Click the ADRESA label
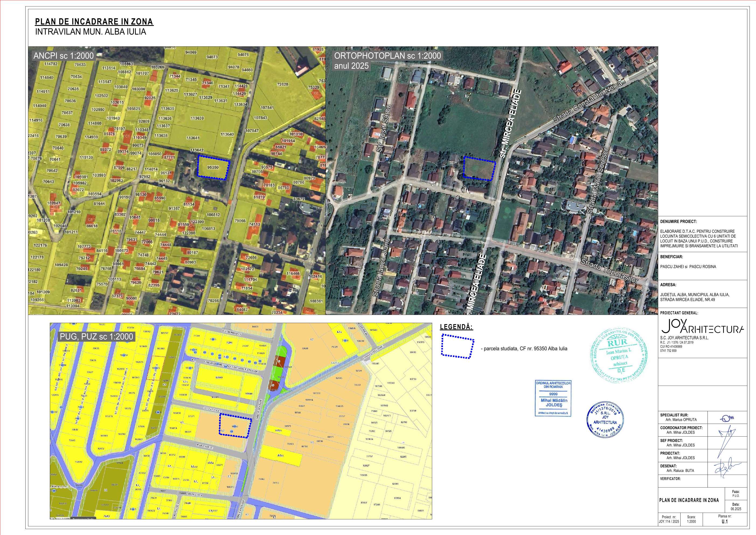Viewport: 756px width, 535px height. pos(668,285)
